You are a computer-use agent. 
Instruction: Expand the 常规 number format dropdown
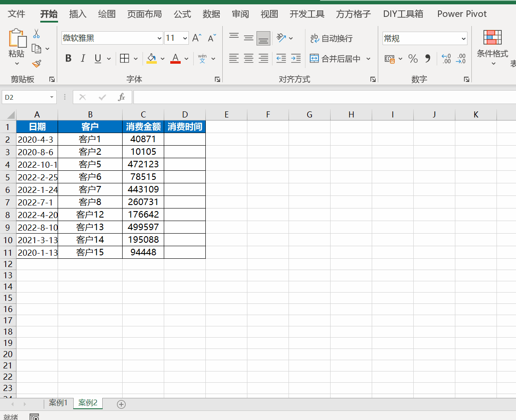463,39
